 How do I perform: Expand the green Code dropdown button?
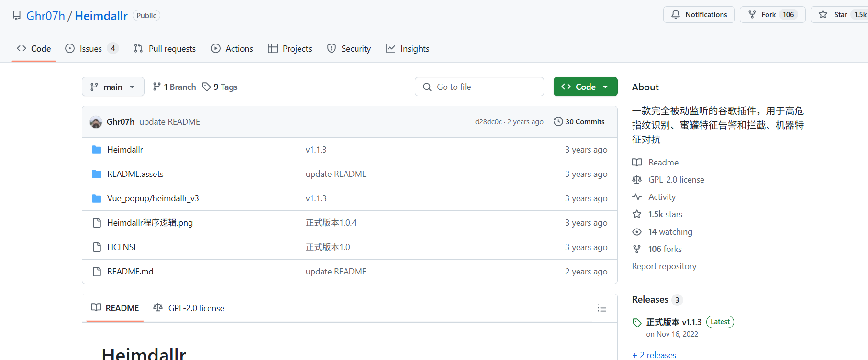click(x=585, y=87)
